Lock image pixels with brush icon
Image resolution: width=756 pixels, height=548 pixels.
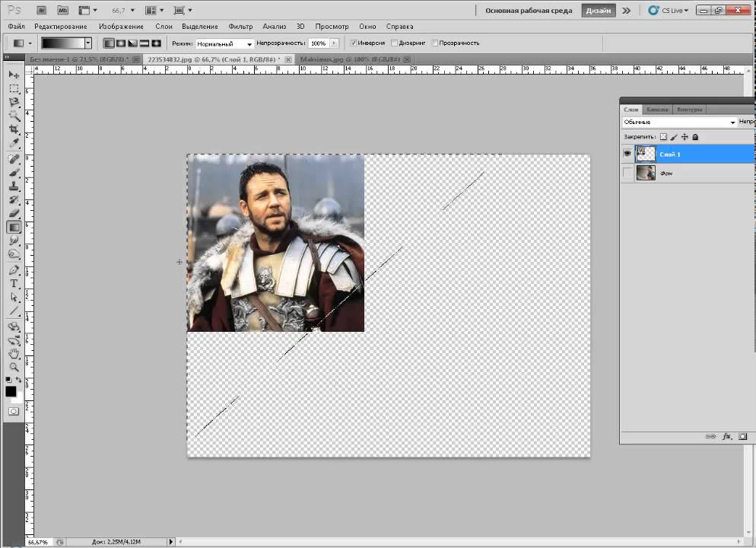point(674,137)
